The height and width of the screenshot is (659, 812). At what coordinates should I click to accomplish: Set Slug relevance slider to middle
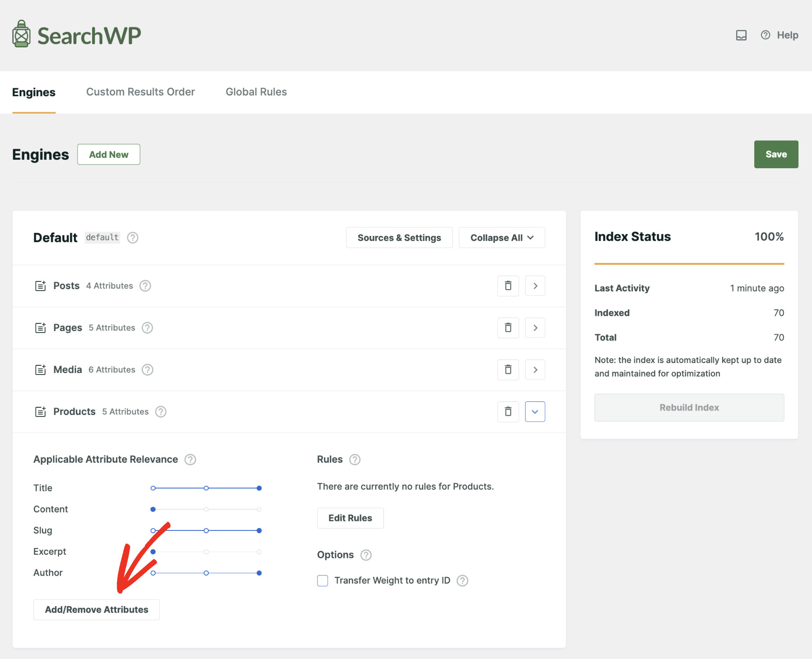tap(206, 530)
